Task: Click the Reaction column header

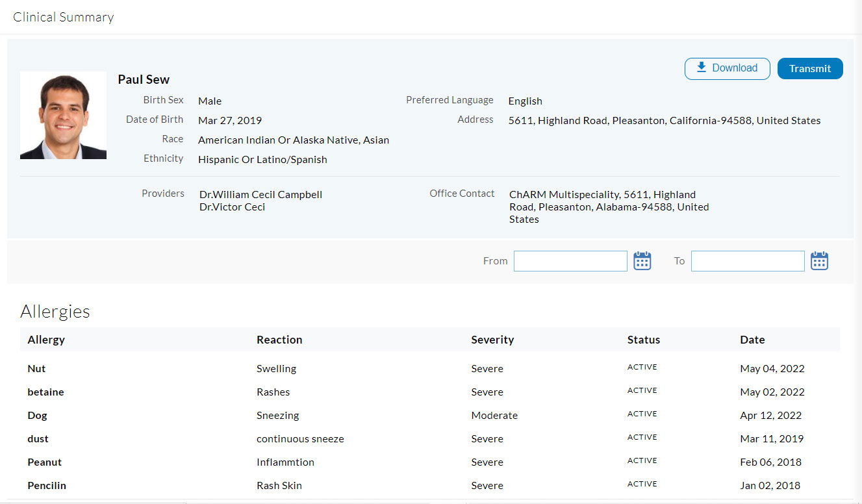Action: (279, 340)
